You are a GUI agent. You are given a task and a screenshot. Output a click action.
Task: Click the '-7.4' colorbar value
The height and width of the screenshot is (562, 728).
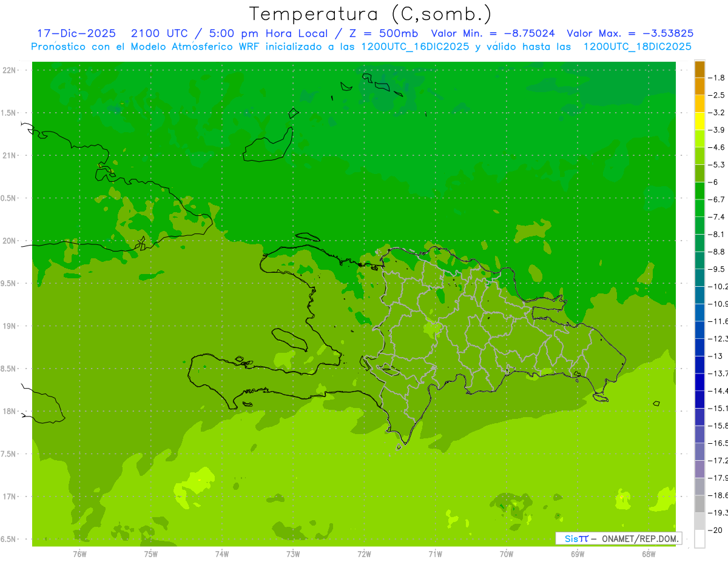pos(716,217)
